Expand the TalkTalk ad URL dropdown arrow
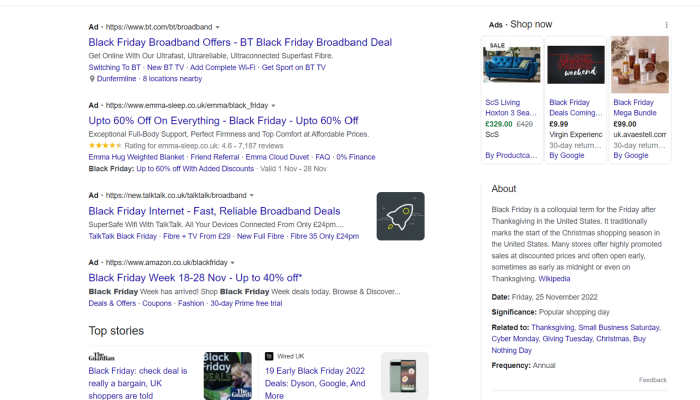The image size is (700, 400). click(x=252, y=196)
